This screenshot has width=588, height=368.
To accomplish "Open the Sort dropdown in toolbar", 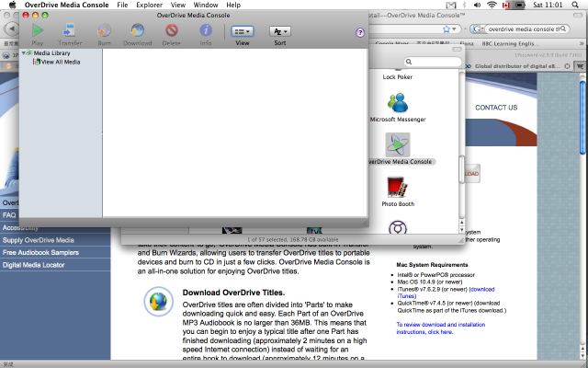I will click(279, 31).
